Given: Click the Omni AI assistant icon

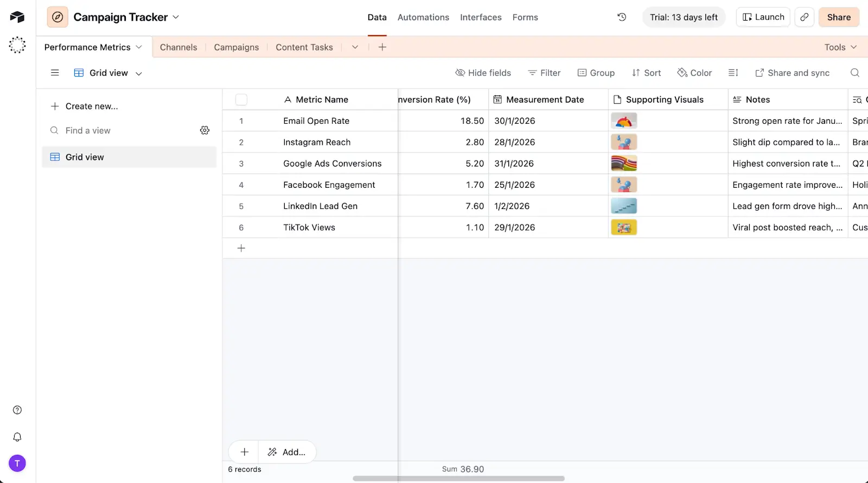Looking at the screenshot, I should pos(17,45).
